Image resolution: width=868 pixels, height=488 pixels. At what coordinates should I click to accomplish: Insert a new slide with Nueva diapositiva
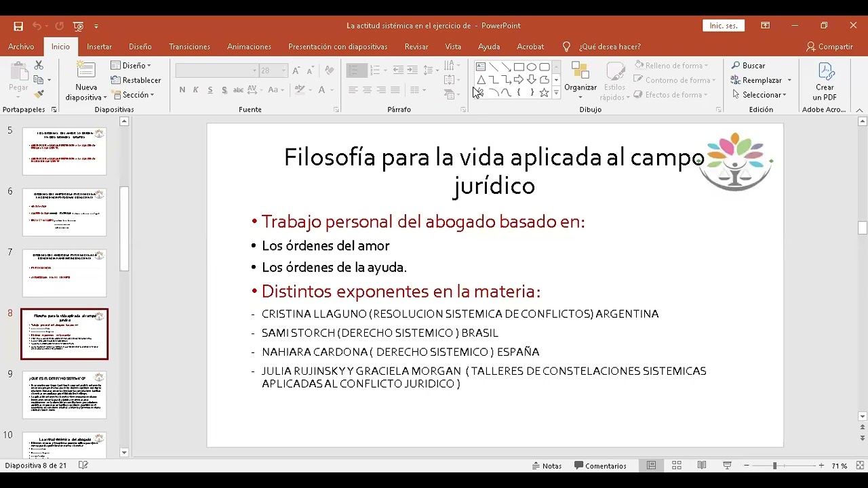[86, 81]
